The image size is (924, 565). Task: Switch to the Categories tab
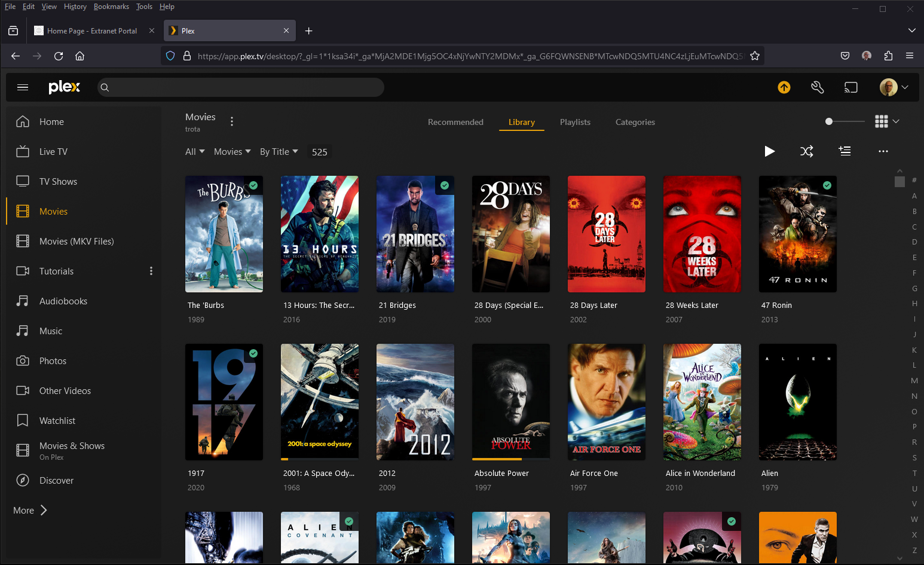click(x=635, y=122)
